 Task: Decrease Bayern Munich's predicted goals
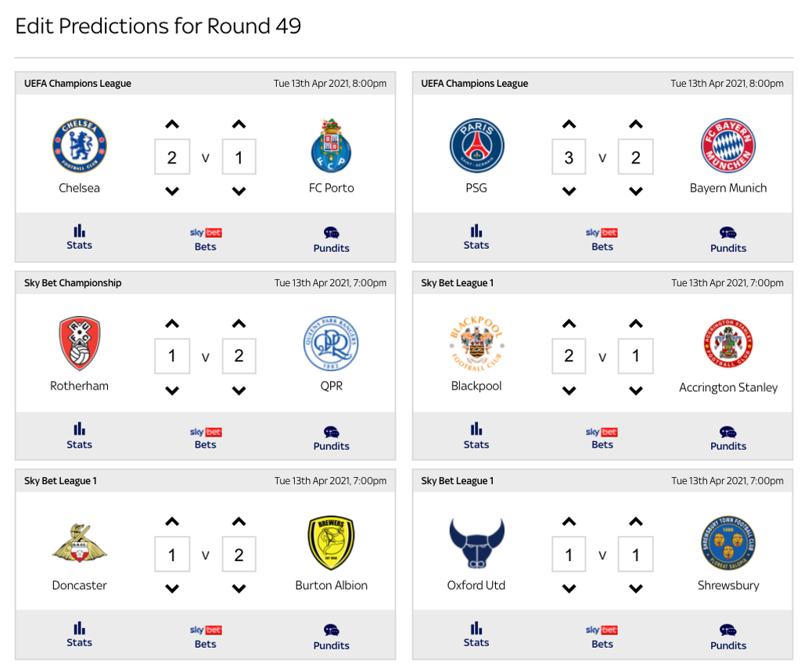click(635, 192)
